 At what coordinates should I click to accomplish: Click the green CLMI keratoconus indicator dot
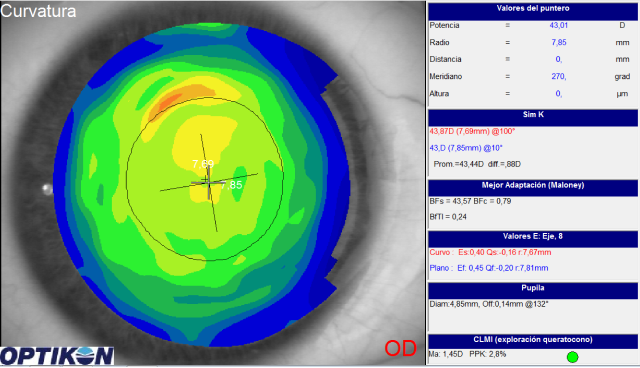point(573,357)
